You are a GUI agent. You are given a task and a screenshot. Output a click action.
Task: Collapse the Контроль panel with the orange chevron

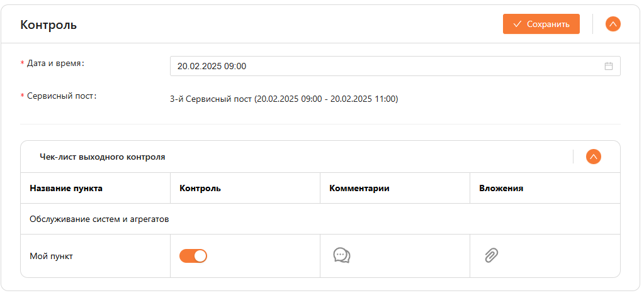pos(613,24)
